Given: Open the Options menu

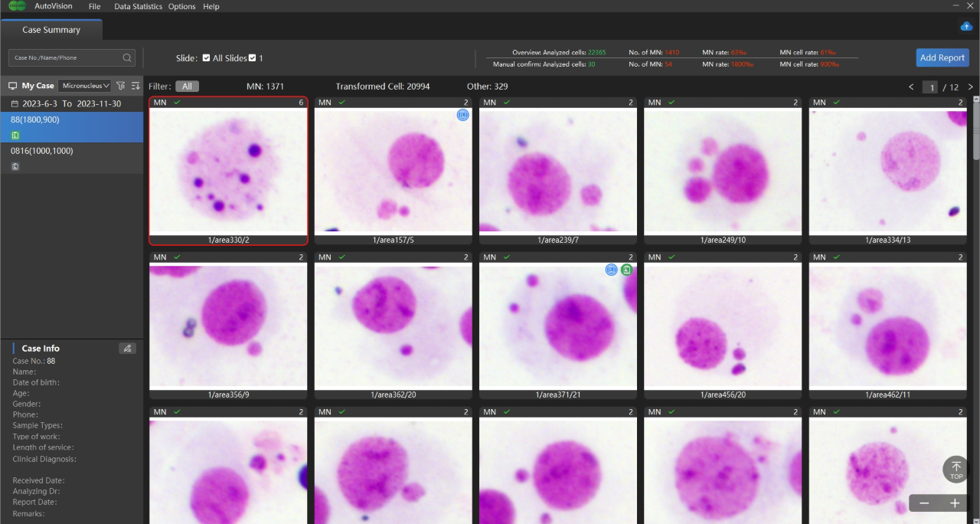Looking at the screenshot, I should tap(181, 7).
